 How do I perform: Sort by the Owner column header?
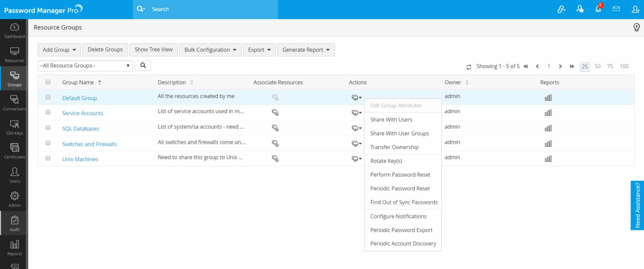[x=456, y=82]
